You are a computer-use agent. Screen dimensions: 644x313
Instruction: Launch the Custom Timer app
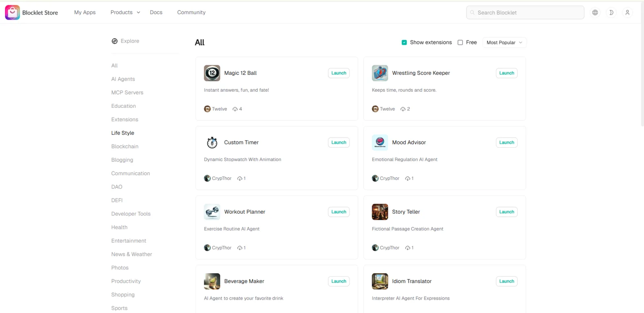[339, 142]
